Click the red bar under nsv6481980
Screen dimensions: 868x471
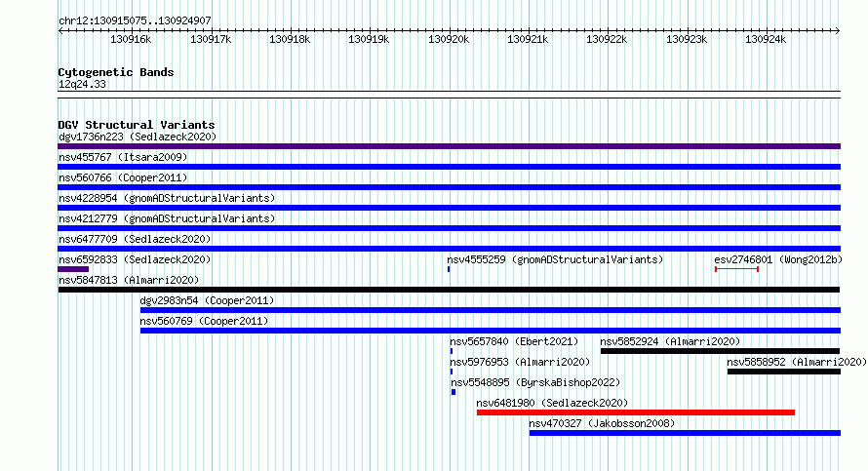click(x=636, y=412)
